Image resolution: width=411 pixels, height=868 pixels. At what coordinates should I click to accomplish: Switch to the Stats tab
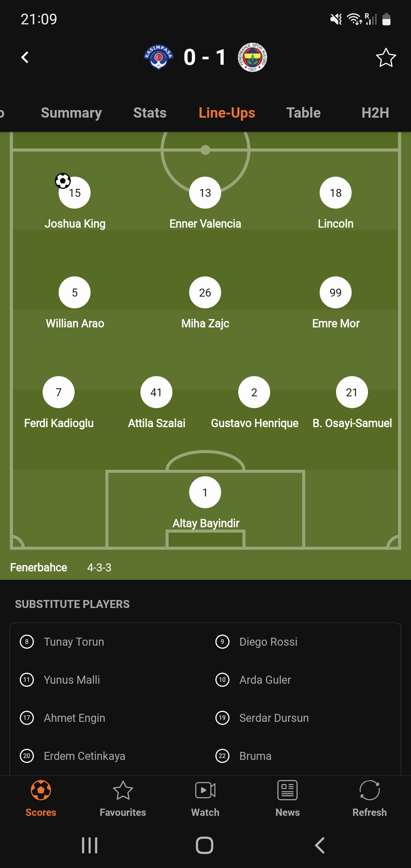click(150, 113)
